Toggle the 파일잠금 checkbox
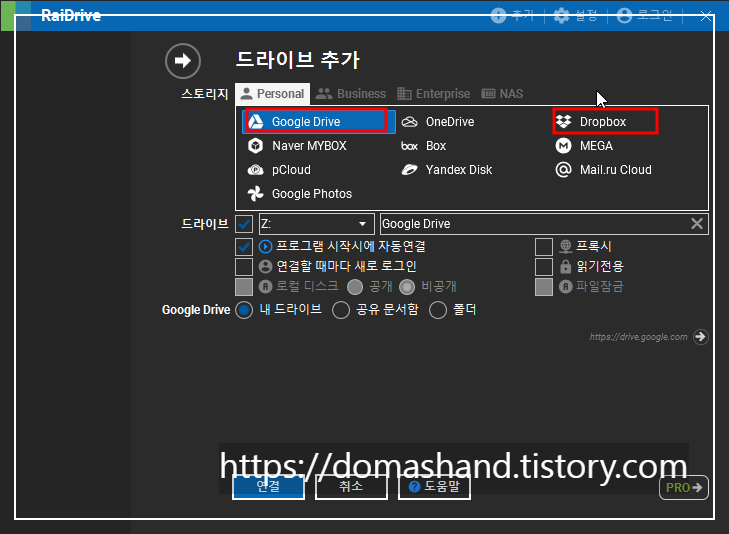Image resolution: width=729 pixels, height=534 pixels. pos(544,287)
